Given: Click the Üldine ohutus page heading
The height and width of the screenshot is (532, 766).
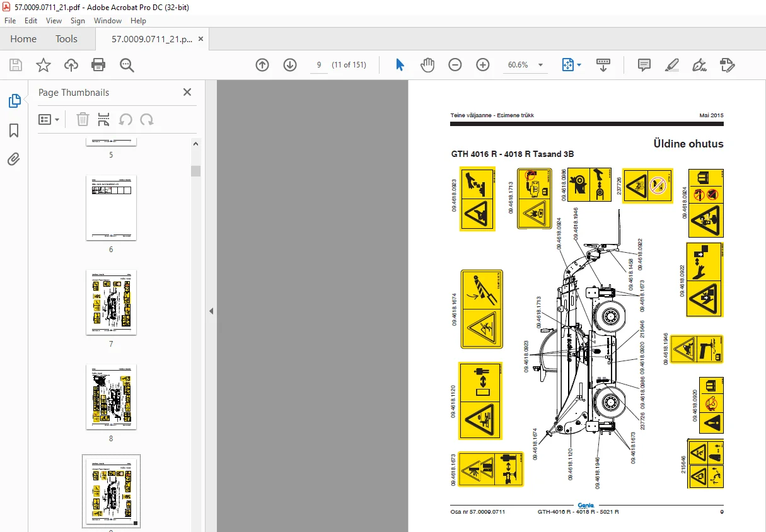Looking at the screenshot, I should pyautogui.click(x=688, y=144).
